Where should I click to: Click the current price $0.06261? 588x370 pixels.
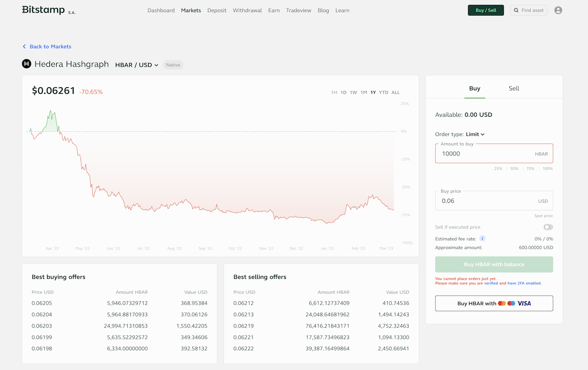click(x=53, y=91)
